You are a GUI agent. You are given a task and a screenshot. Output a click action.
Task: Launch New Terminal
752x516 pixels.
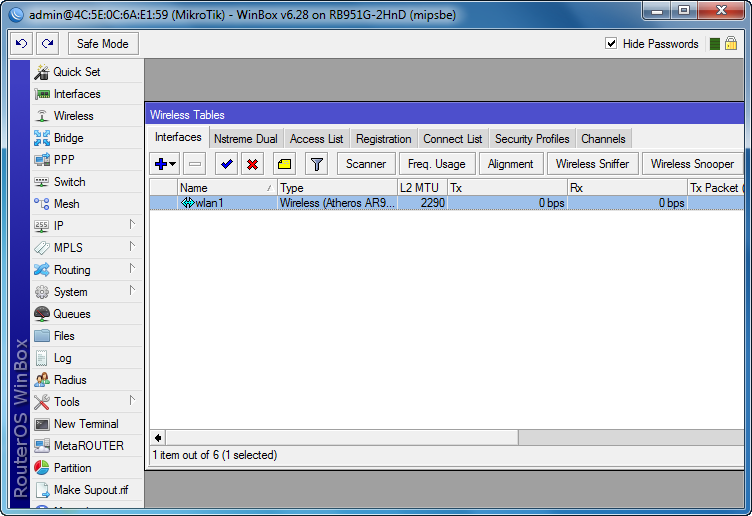coord(87,424)
